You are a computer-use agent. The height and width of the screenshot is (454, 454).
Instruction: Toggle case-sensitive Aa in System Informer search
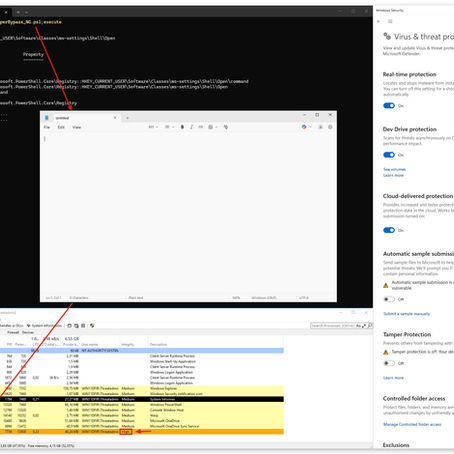click(x=358, y=326)
